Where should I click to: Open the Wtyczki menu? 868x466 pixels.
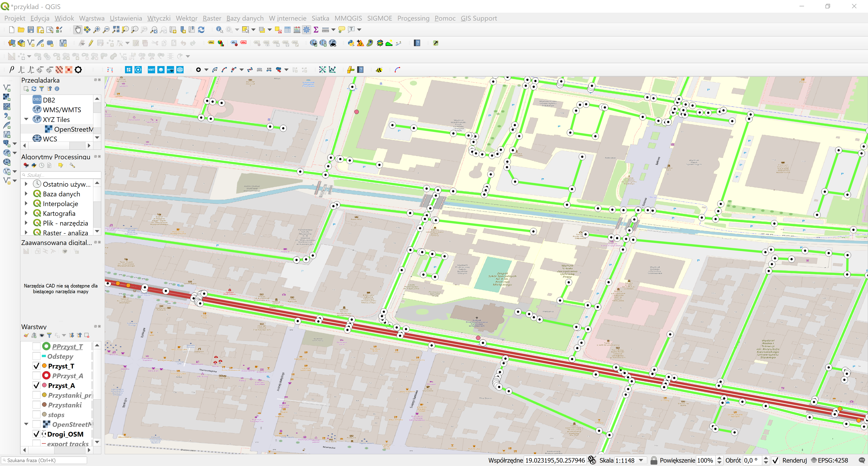[159, 18]
